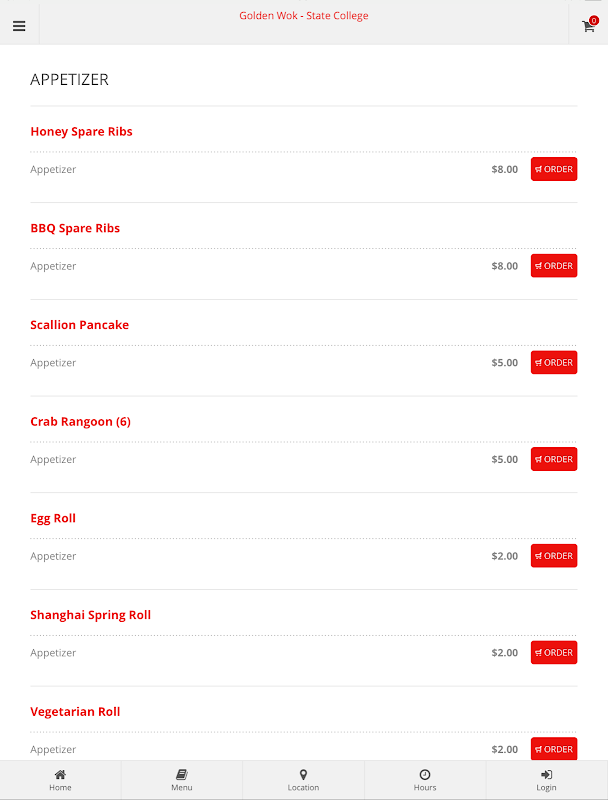Order the Shanghai Spring Roll
Screen dimensions: 608x800
click(x=553, y=653)
